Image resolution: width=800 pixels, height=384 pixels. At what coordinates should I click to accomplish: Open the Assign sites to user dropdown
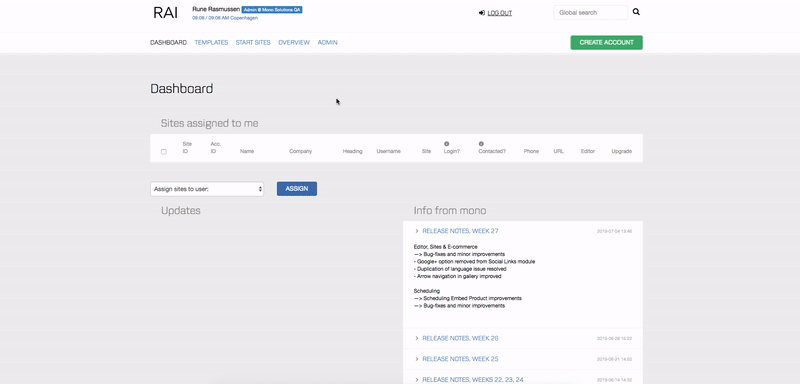point(207,189)
